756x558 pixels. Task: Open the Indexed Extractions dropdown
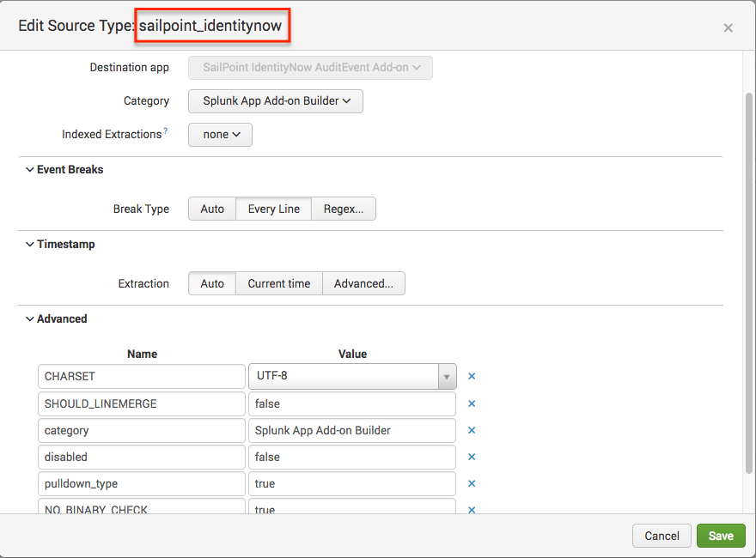(x=220, y=135)
